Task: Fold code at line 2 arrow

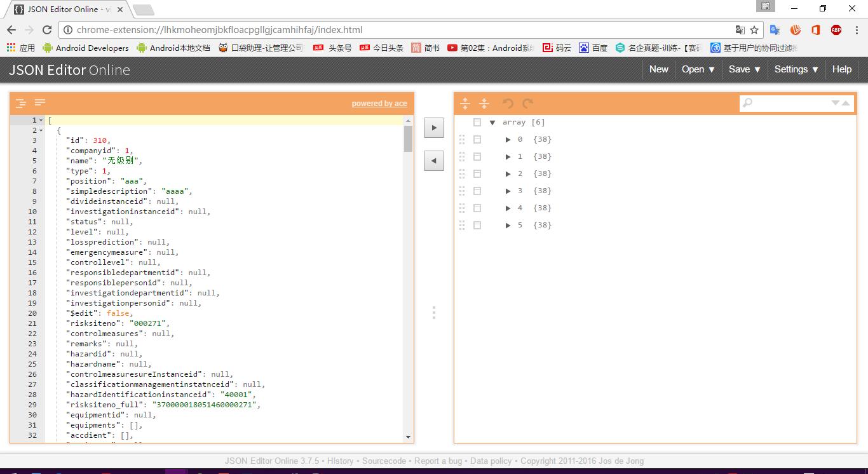Action: 41,130
